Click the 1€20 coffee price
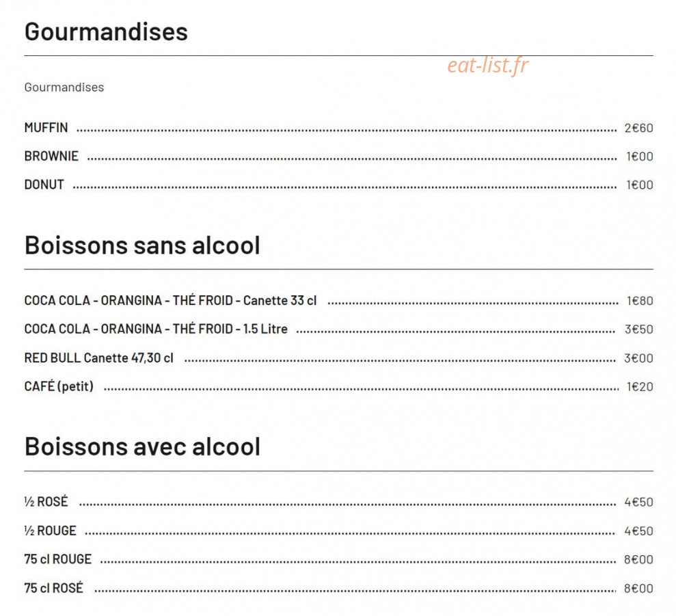 [640, 386]
